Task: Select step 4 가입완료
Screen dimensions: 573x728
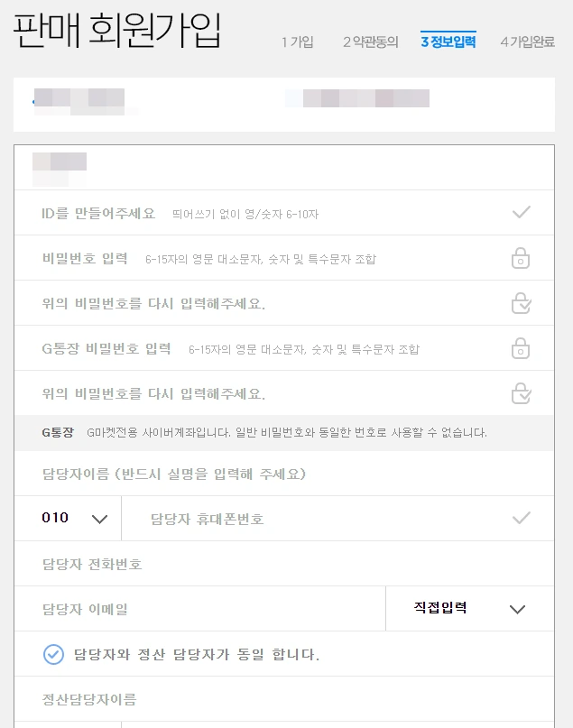Action: [x=528, y=41]
